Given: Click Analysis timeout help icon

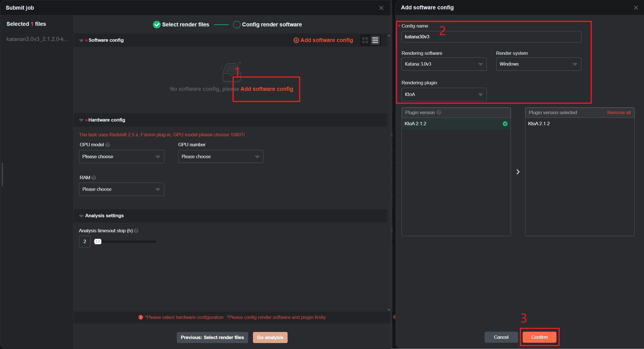Looking at the screenshot, I should click(x=136, y=231).
